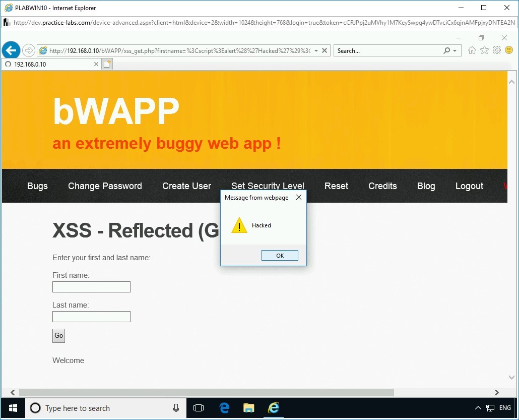
Task: Stop page loading with the X icon
Action: (324, 50)
